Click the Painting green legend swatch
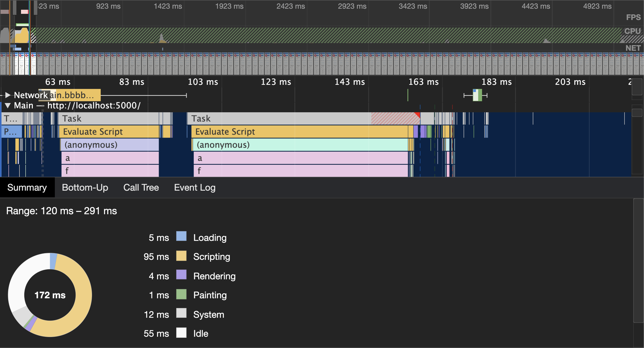This screenshot has height=348, width=644. [x=181, y=294]
